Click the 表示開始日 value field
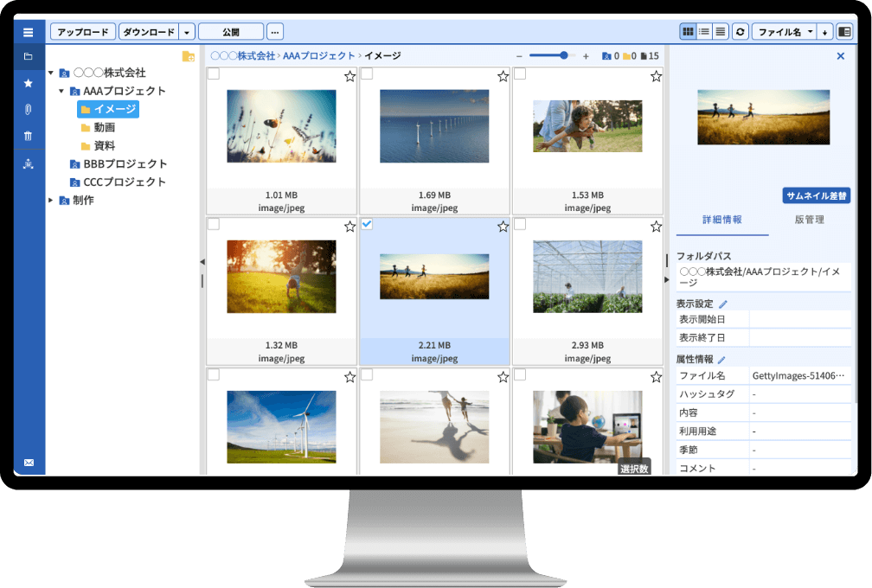The height and width of the screenshot is (588, 872). tap(799, 320)
